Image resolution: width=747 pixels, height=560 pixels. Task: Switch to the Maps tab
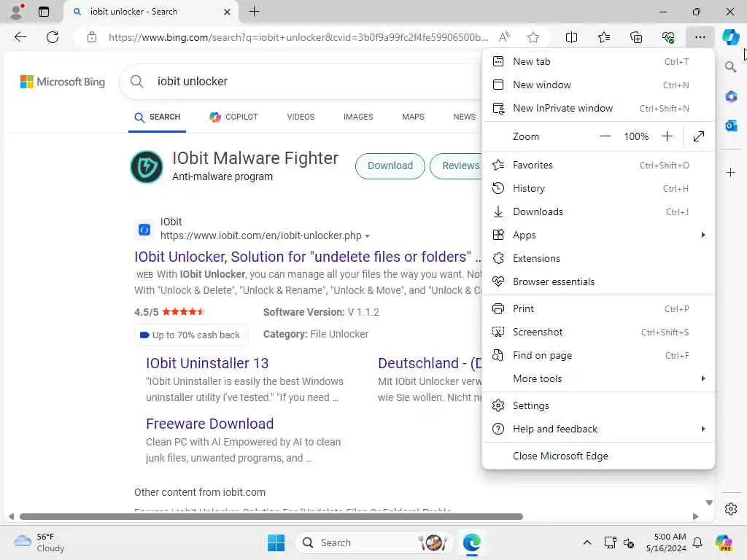[x=413, y=117]
